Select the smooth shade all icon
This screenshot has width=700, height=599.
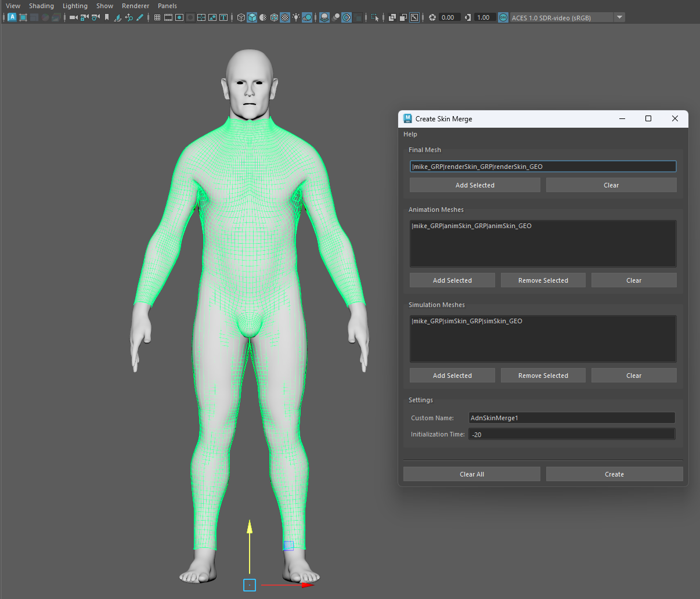click(251, 17)
